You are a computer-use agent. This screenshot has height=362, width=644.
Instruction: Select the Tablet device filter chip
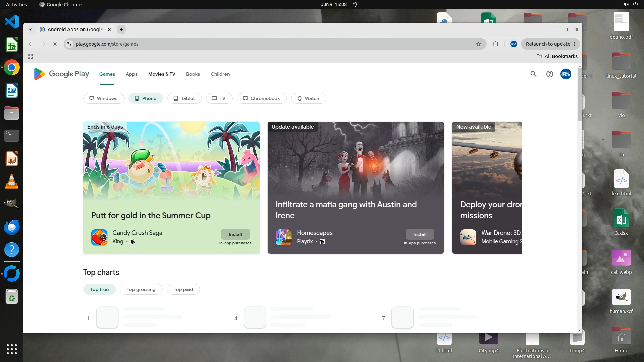pyautogui.click(x=184, y=98)
